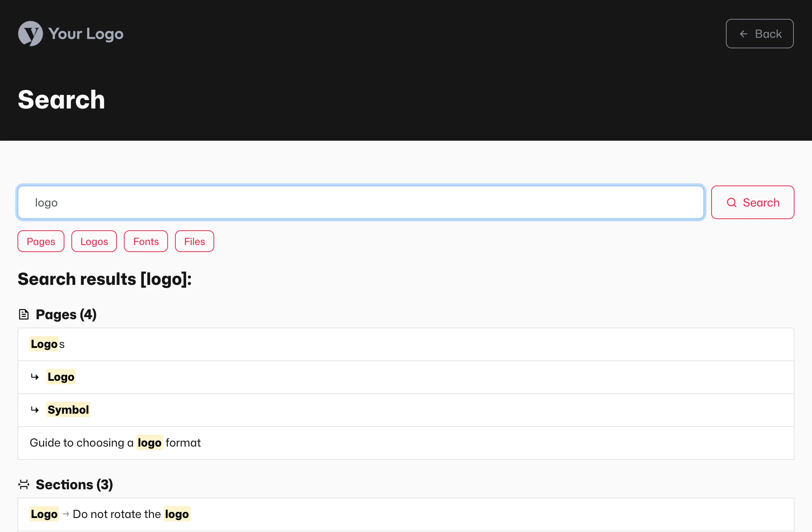Screen dimensions: 812x532
Task: Click the Pages document icon
Action: pyautogui.click(x=23, y=314)
